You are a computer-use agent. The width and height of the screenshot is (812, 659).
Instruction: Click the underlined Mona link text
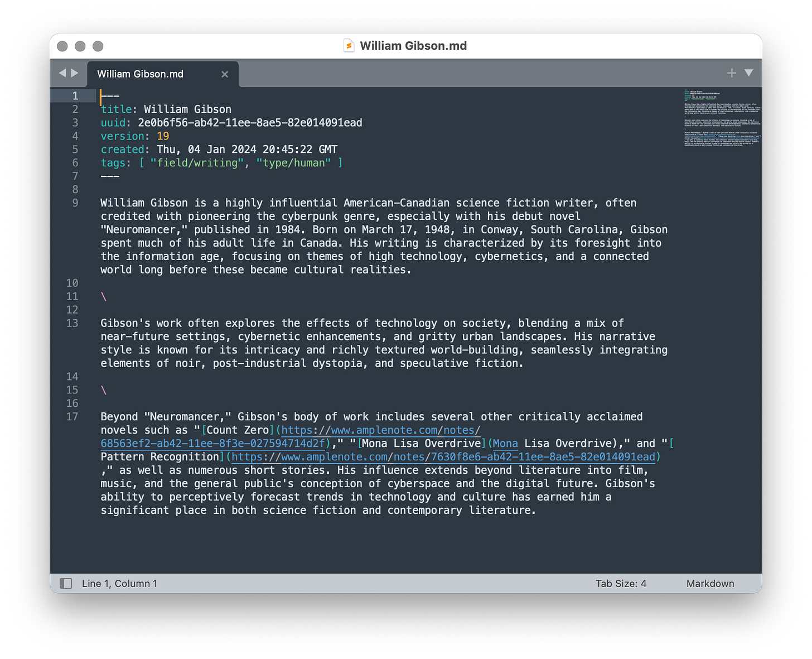click(x=505, y=444)
